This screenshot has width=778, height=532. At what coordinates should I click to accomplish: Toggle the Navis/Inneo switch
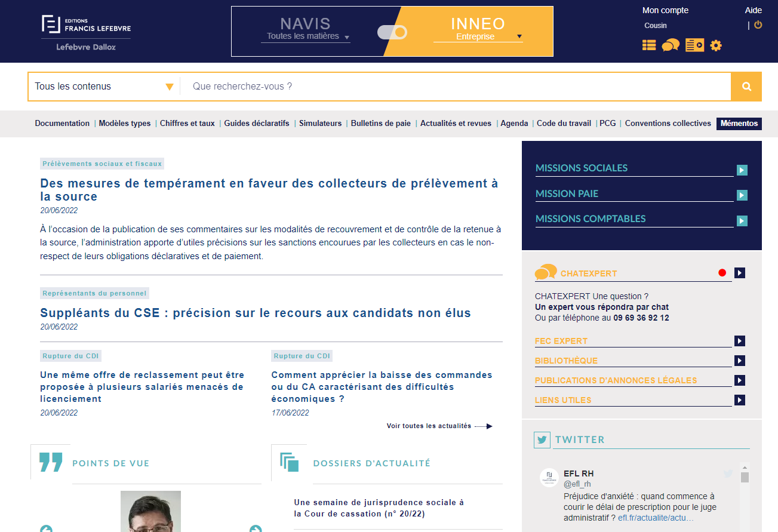pyautogui.click(x=392, y=32)
